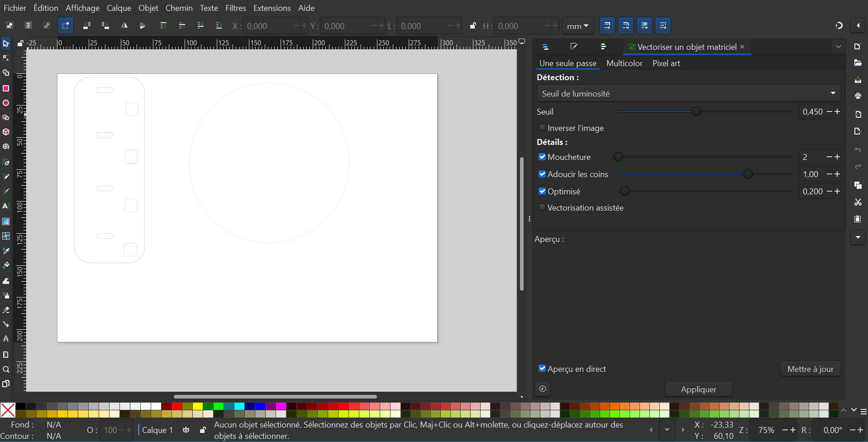
Task: Open the Filtres menu
Action: click(235, 8)
